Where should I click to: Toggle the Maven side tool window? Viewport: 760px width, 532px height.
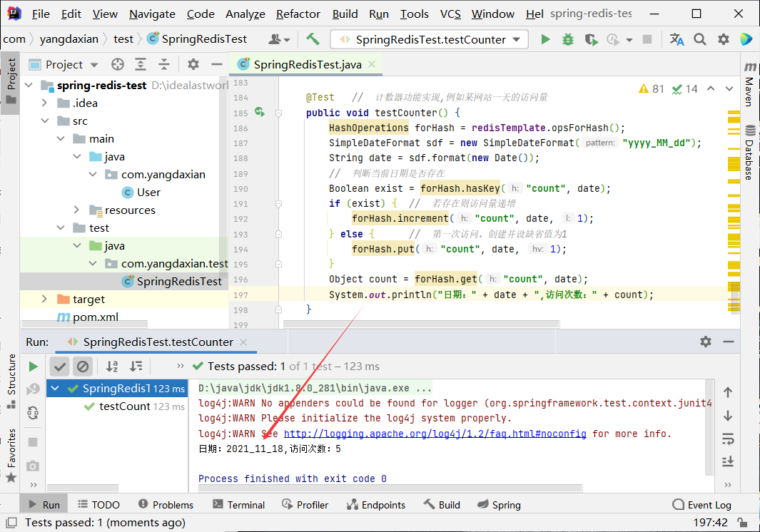coord(749,83)
